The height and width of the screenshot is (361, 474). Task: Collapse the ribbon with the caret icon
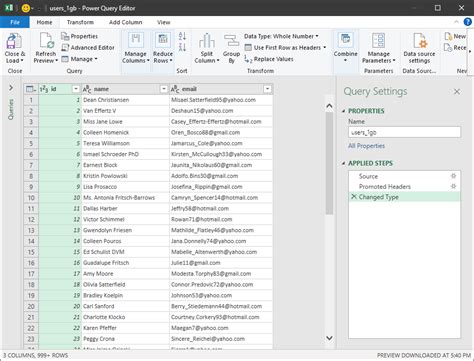coord(456,22)
